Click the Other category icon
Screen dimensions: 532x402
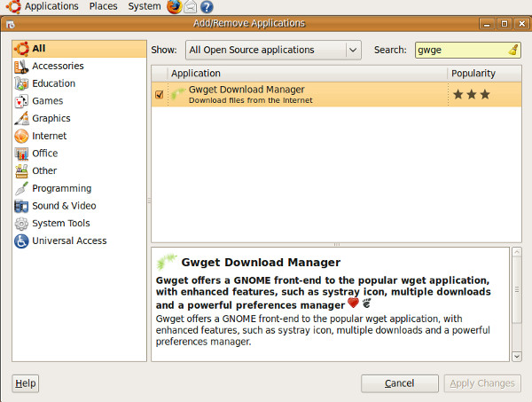coord(21,170)
